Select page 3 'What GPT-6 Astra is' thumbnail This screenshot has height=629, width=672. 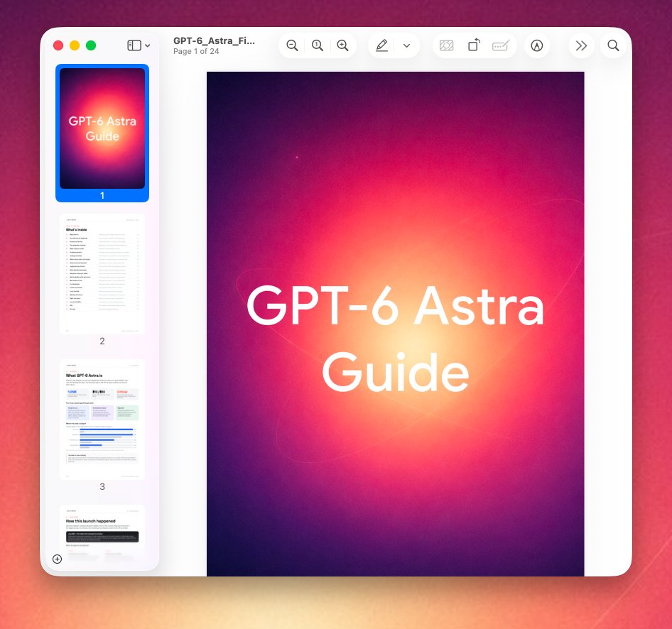102,420
